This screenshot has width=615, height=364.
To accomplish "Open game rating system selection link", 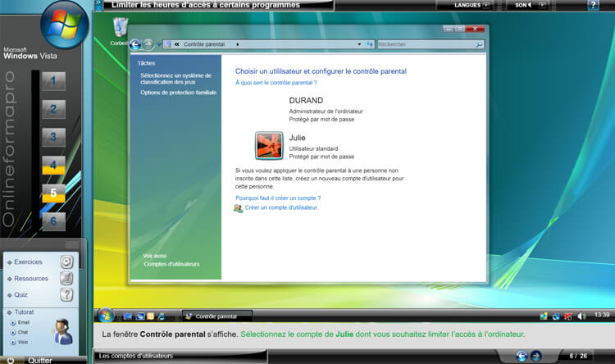I will click(175, 79).
